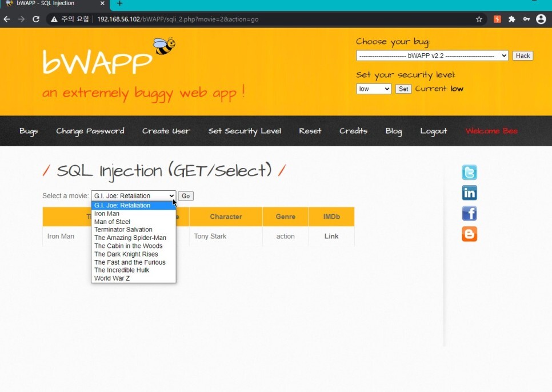Choose The Fast and the Furious

click(133, 262)
